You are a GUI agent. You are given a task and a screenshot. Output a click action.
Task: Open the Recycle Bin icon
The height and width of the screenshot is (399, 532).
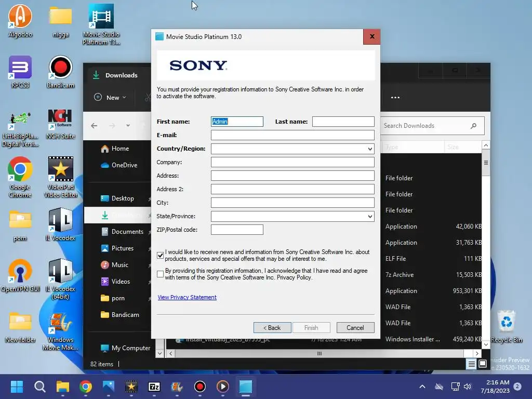pyautogui.click(x=506, y=326)
